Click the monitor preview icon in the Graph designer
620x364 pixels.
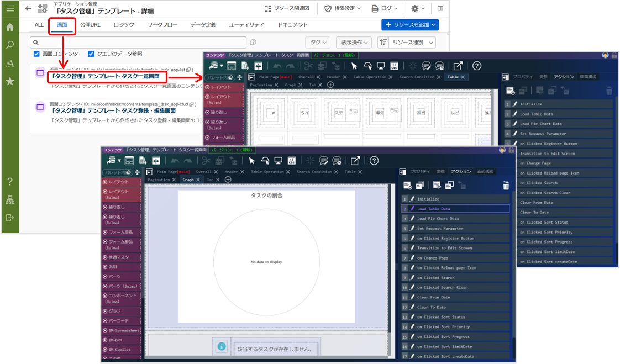pos(279,161)
